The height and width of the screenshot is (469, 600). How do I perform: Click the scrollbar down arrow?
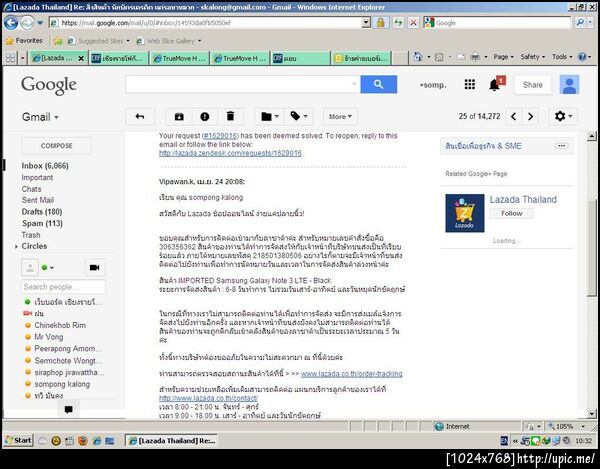point(592,413)
